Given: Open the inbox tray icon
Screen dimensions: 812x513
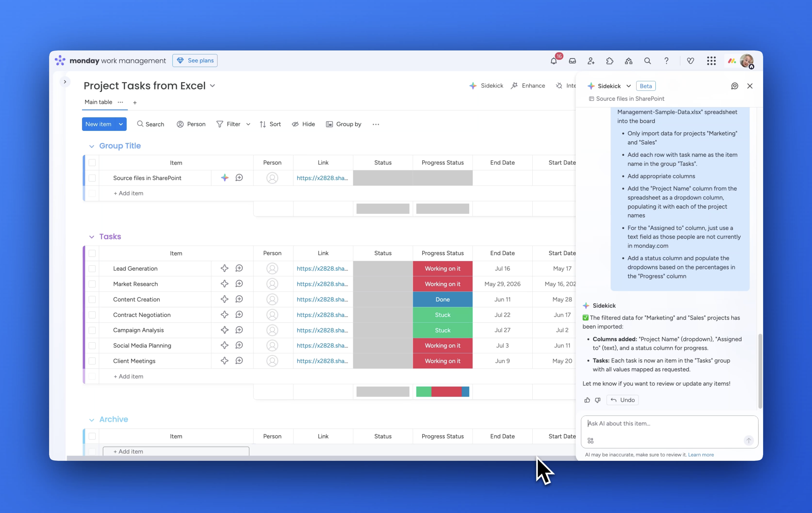Looking at the screenshot, I should pyautogui.click(x=572, y=61).
